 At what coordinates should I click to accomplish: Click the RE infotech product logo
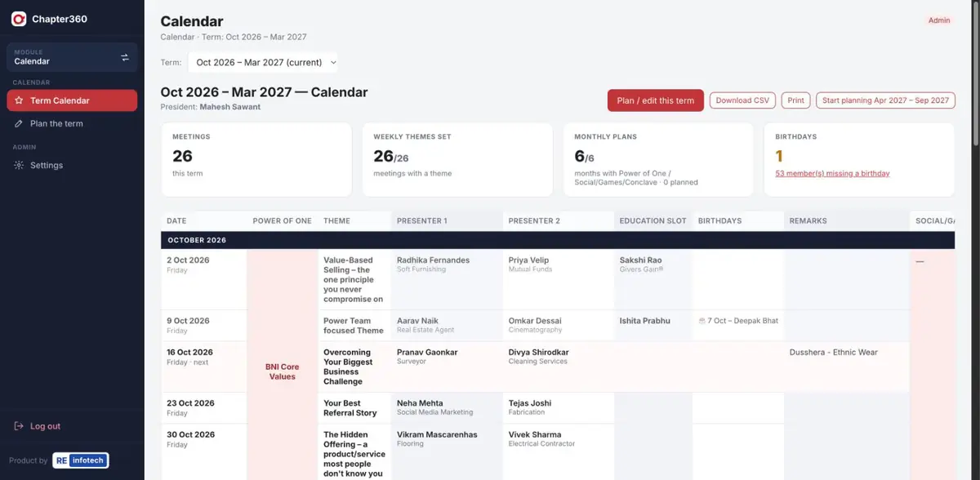click(x=80, y=460)
